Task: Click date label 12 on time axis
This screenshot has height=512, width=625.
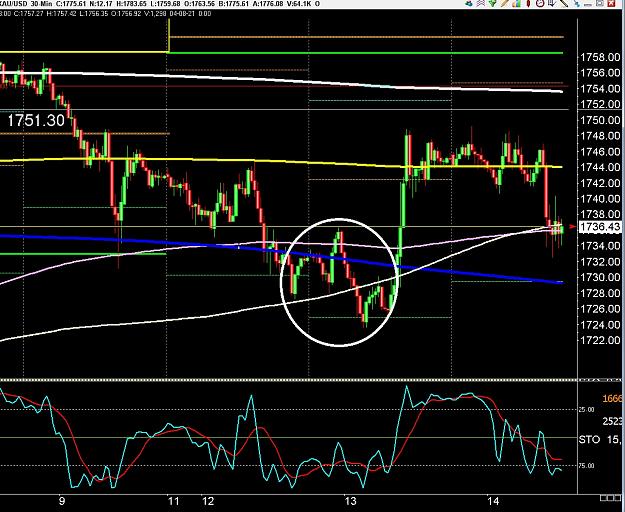Action: tap(208, 501)
